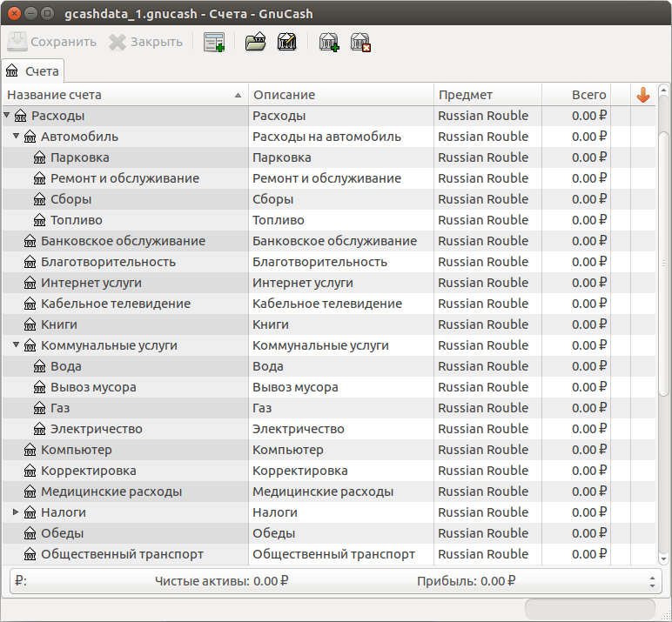
Task: Open column options via the orange down arrow
Action: [x=643, y=95]
